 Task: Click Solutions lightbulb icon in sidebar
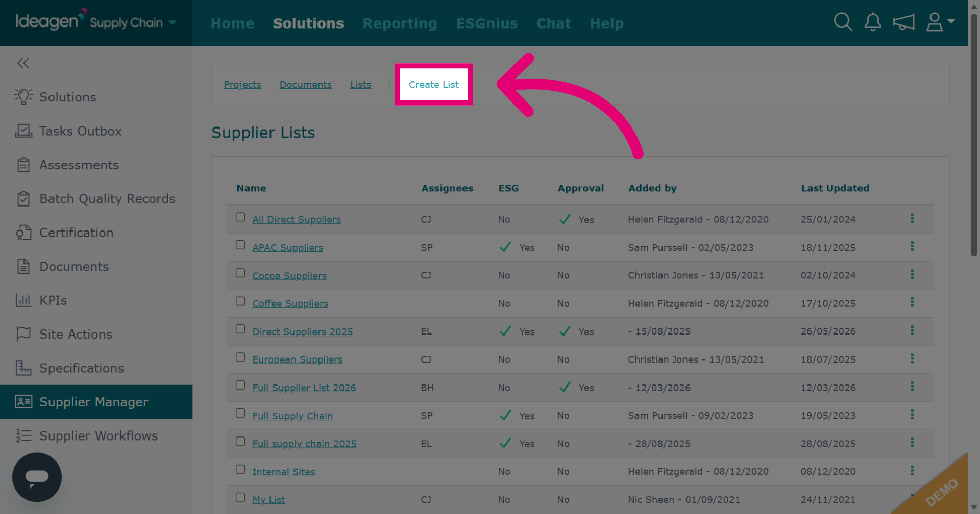click(23, 97)
